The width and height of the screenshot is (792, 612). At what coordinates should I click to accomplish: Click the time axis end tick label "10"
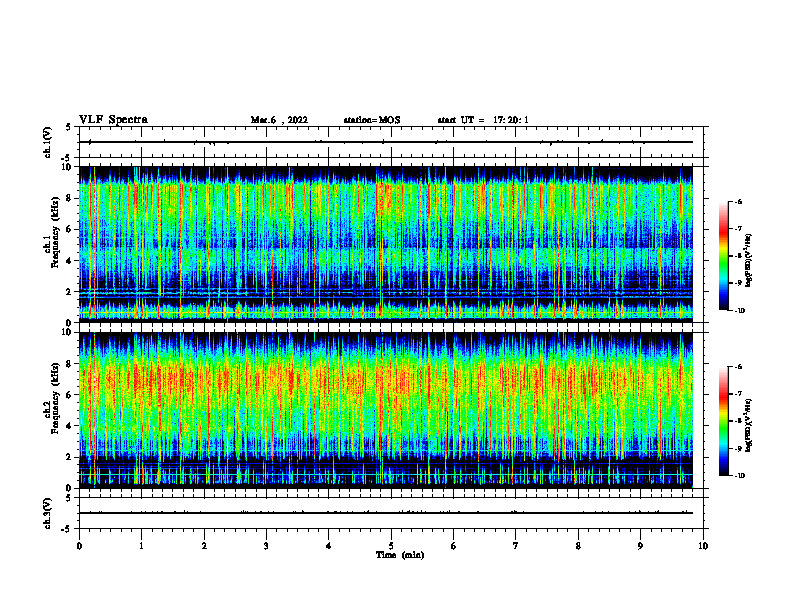click(703, 546)
